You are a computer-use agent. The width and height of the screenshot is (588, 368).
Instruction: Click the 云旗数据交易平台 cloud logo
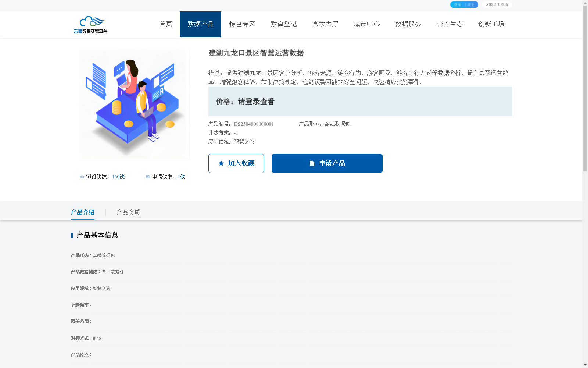click(90, 21)
